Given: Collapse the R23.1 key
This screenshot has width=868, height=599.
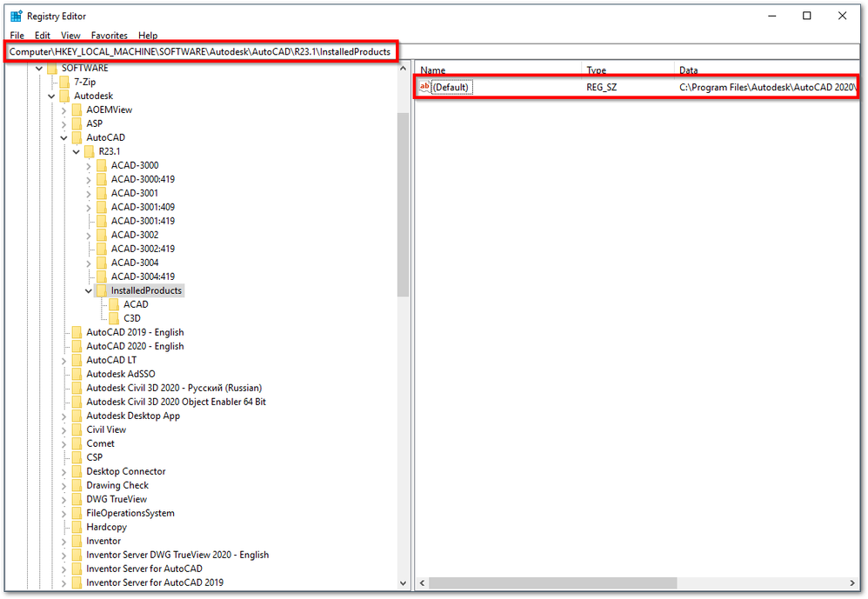Looking at the screenshot, I should 77,151.
